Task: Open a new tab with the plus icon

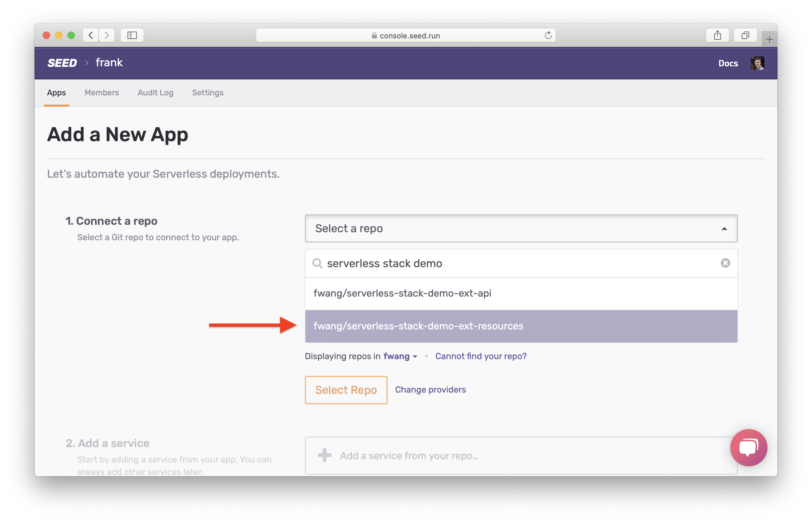Action: (x=769, y=39)
